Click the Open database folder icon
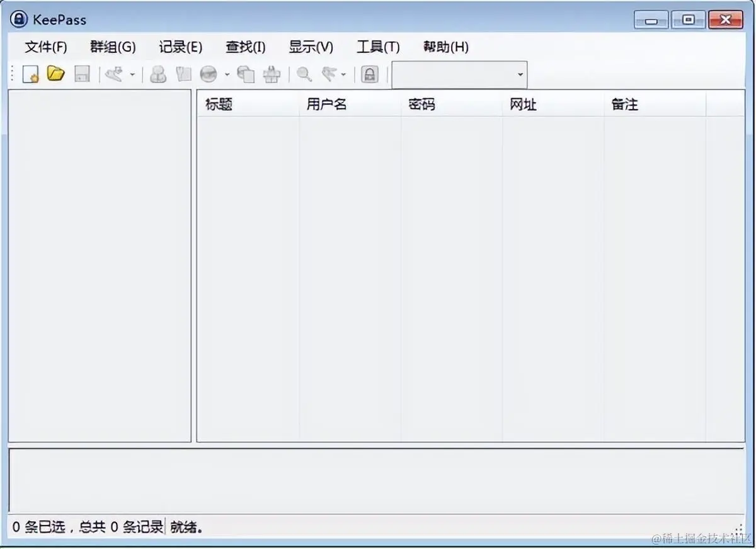This screenshot has width=756, height=549. pos(56,74)
